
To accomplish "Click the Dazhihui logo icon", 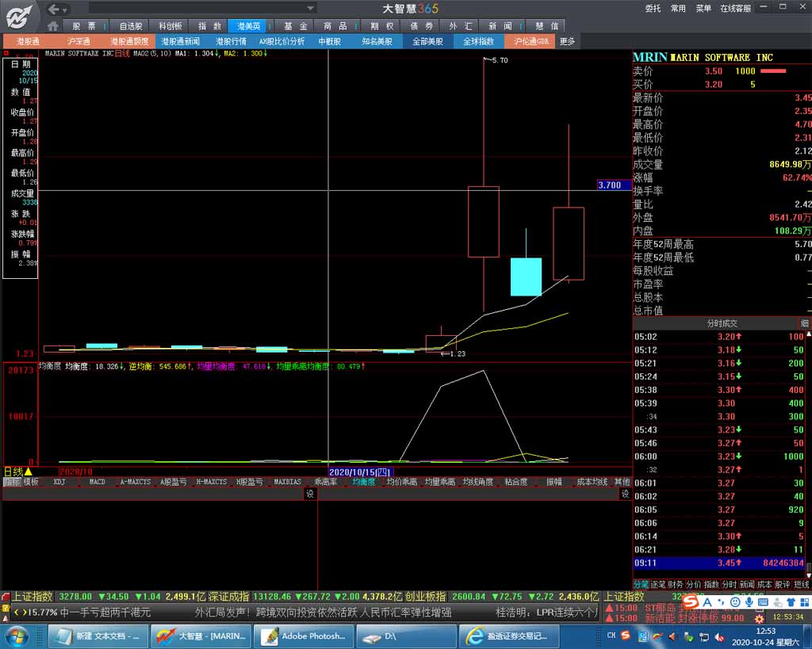I will (x=19, y=17).
